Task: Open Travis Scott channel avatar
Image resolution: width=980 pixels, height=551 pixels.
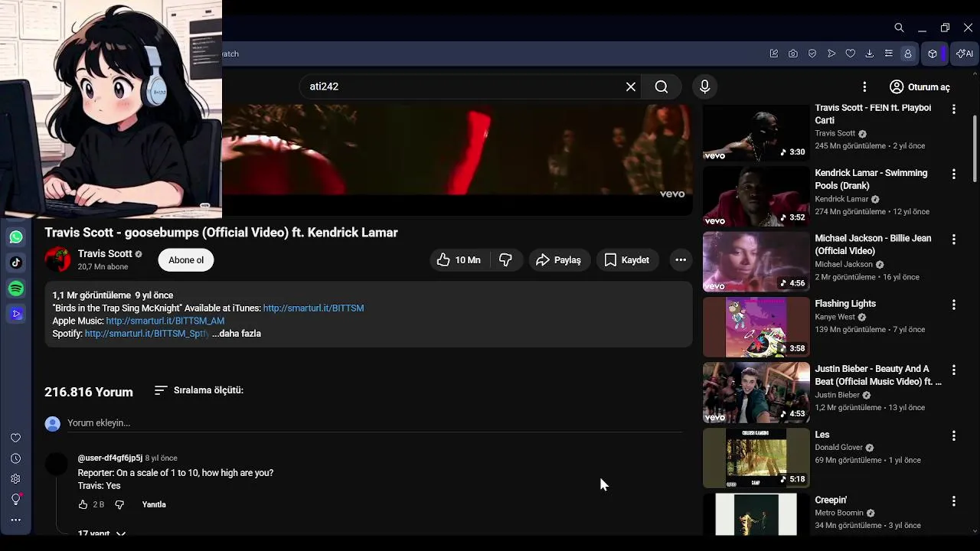Action: pos(57,260)
